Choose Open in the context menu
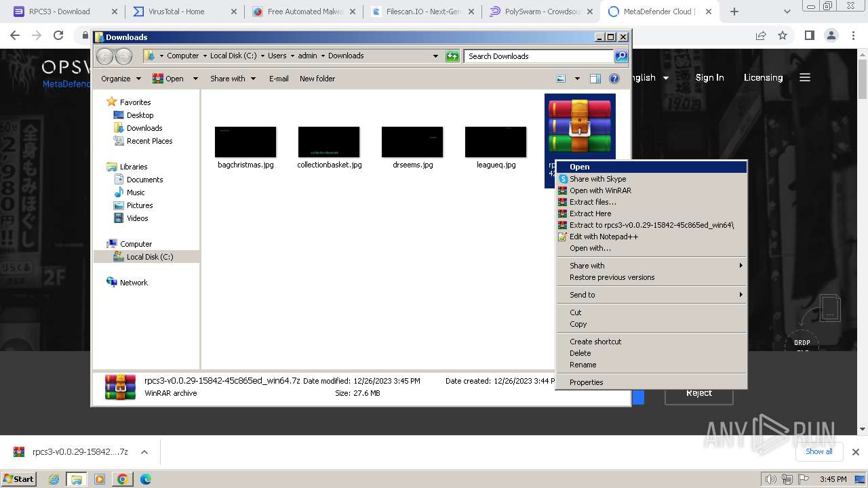Viewport: 868px width, 488px height. tap(651, 167)
